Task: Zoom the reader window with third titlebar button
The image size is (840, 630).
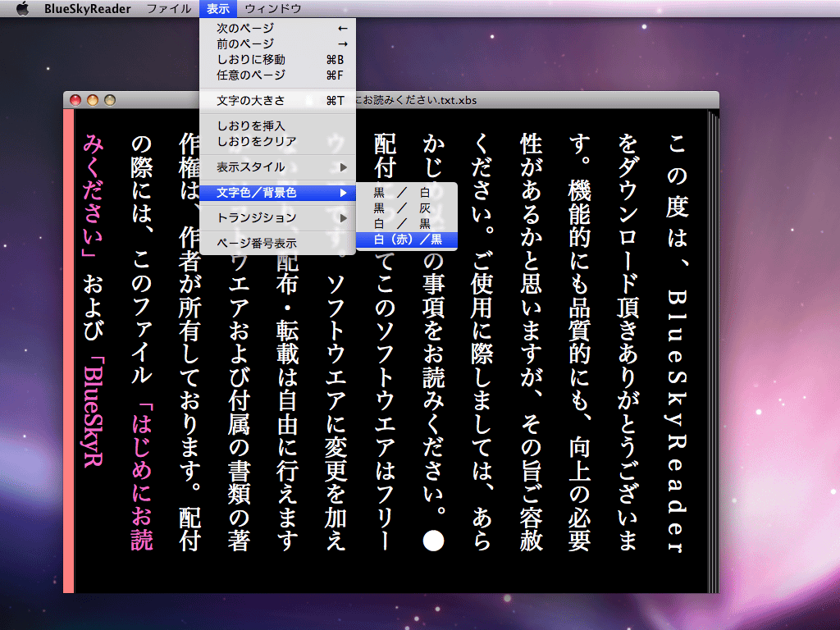Action: point(110,100)
